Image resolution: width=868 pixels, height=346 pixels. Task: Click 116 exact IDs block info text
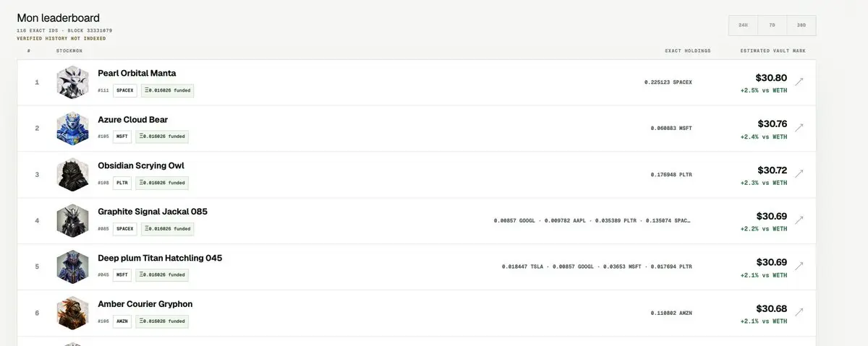[64, 31]
